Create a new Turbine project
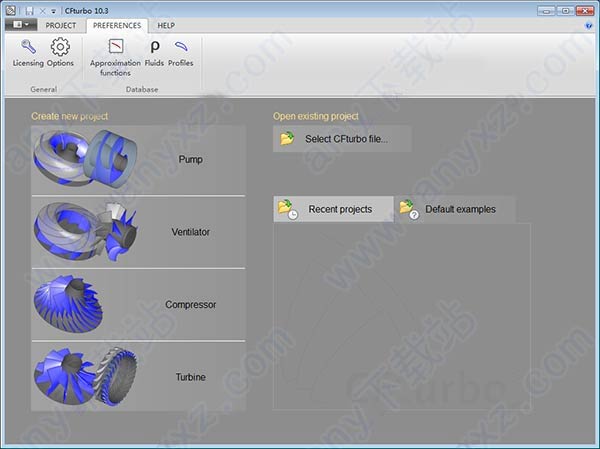Screen dimensions: 600x449 [138, 377]
